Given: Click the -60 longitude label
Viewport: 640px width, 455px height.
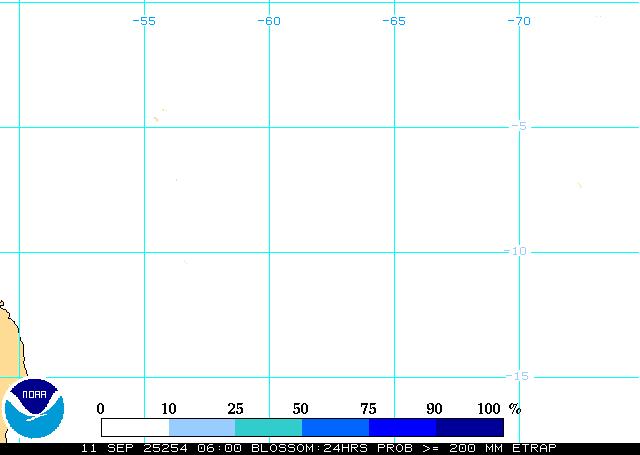Looking at the screenshot, I should pos(269,21).
